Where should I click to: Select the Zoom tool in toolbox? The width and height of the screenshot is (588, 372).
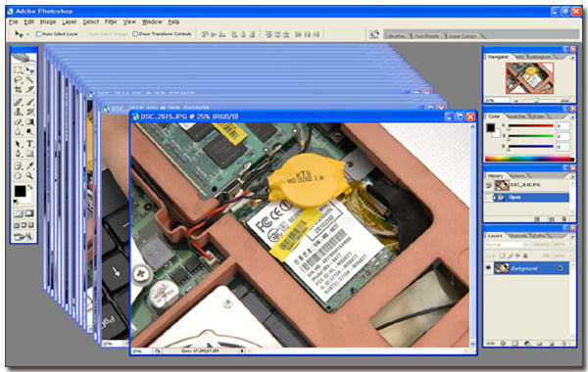coord(29,175)
